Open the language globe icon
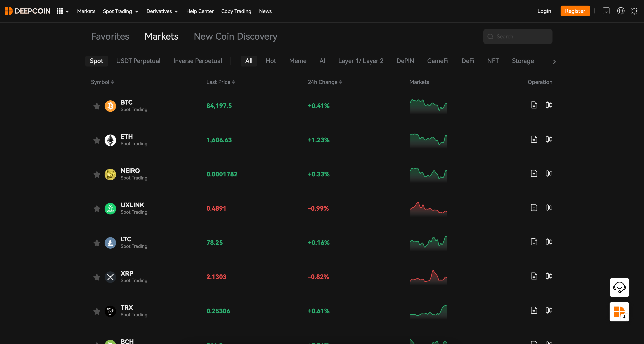This screenshot has width=644, height=344. 621,11
